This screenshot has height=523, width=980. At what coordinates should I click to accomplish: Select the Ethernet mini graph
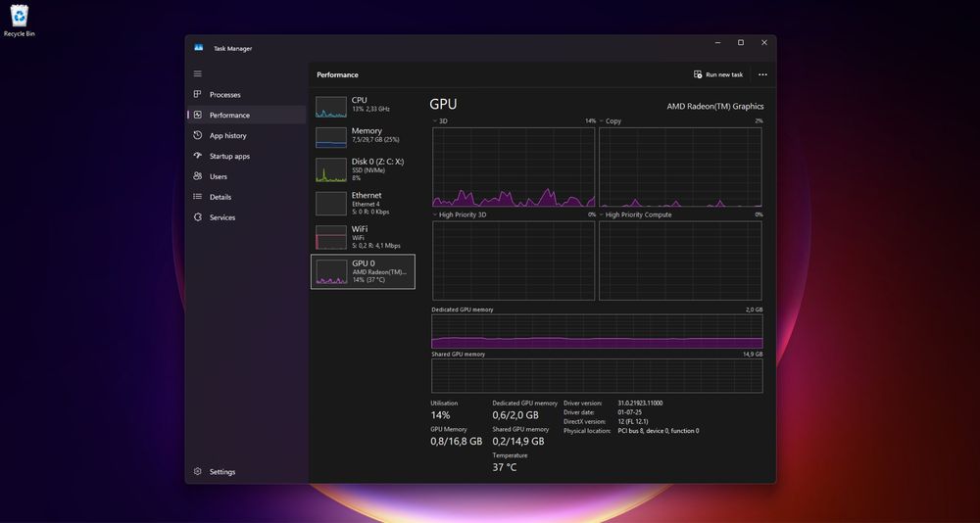pos(330,203)
